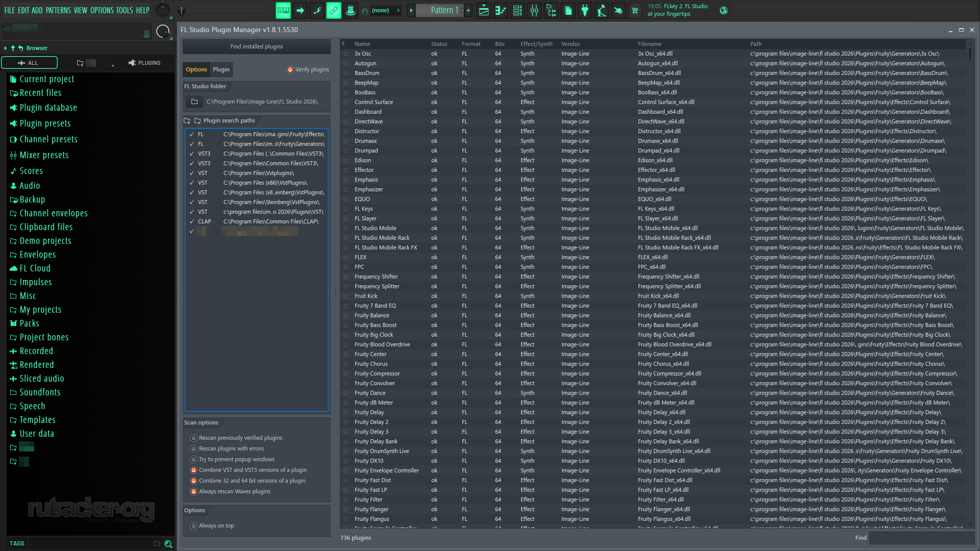Open the (none) audio preview dropdown
The height and width of the screenshot is (551, 980).
click(x=386, y=10)
